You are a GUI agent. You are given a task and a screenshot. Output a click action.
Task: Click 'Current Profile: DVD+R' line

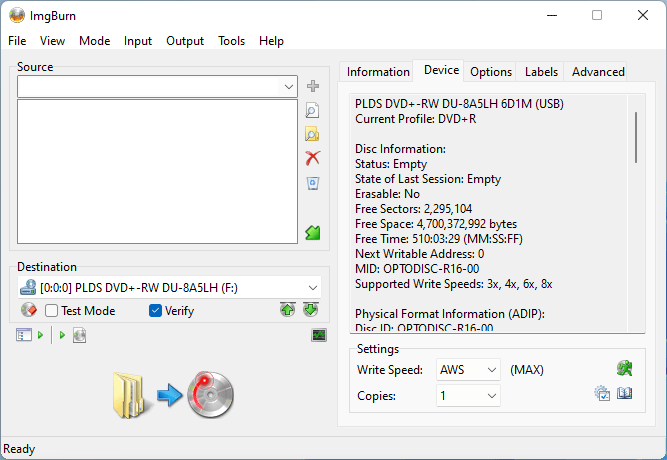pyautogui.click(x=416, y=119)
